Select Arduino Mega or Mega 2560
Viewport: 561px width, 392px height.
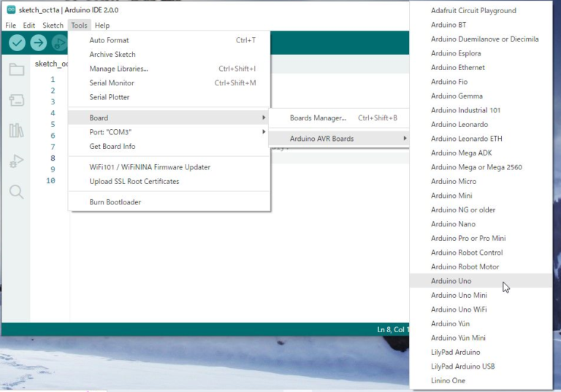481,167
